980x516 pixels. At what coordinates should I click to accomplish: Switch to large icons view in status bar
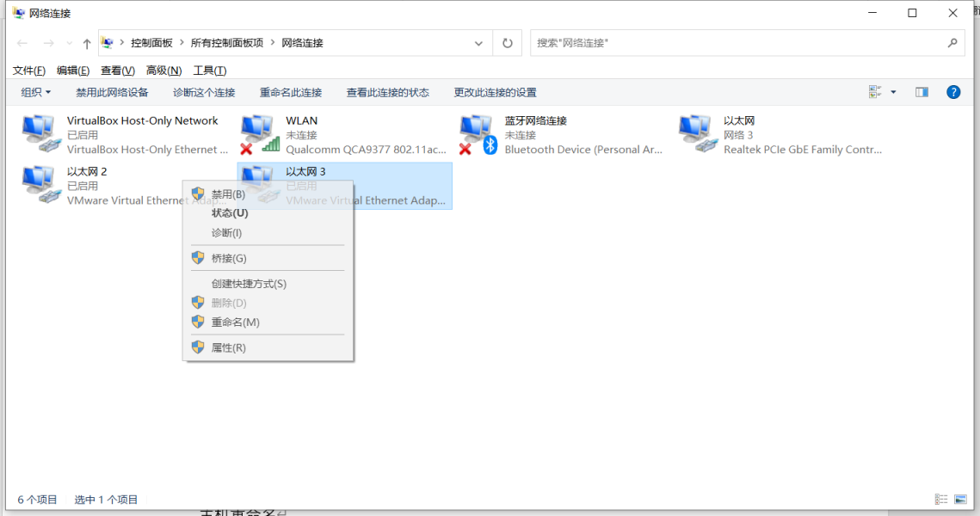point(960,499)
